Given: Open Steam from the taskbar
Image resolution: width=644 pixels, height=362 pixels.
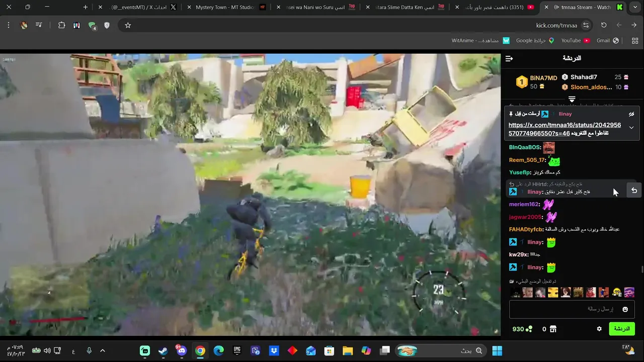Looking at the screenshot, I should point(163,350).
